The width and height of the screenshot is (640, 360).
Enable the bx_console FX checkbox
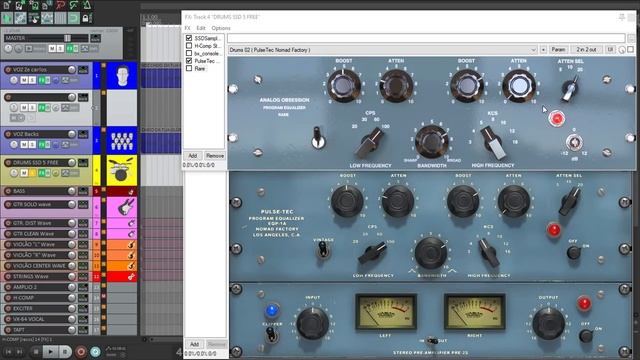click(189, 53)
